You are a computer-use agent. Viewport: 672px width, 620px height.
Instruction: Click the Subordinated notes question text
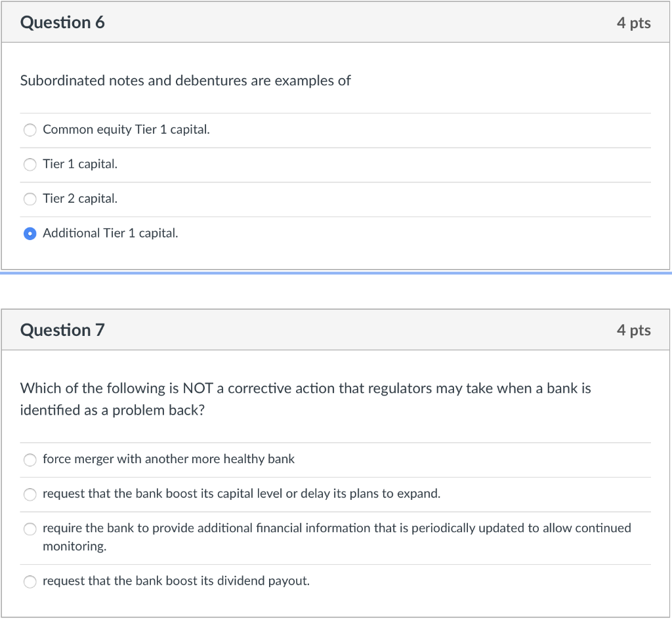[x=186, y=81]
